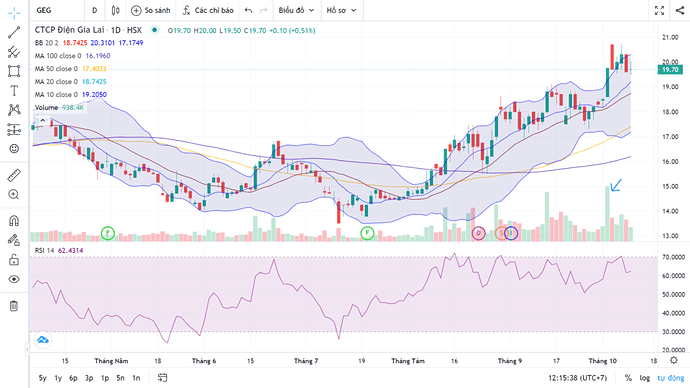690x388 pixels.
Task: Open the pattern drawing tool
Action: pyautogui.click(x=14, y=110)
